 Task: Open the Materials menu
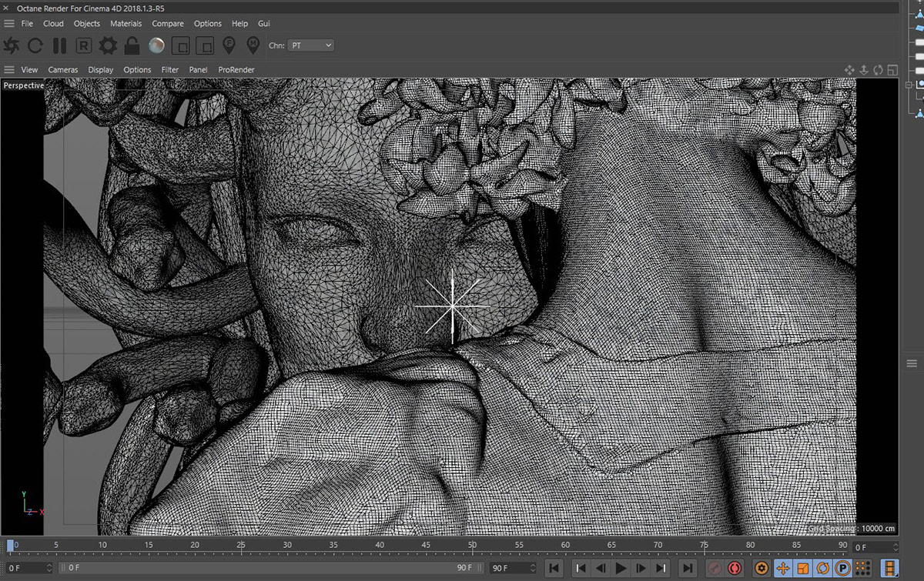126,24
